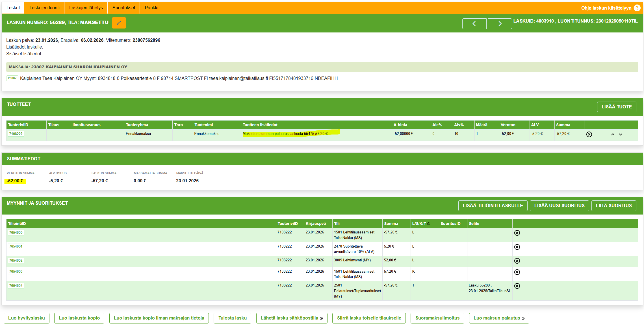
Task: Open the Suoritukset tab
Action: 124,8
